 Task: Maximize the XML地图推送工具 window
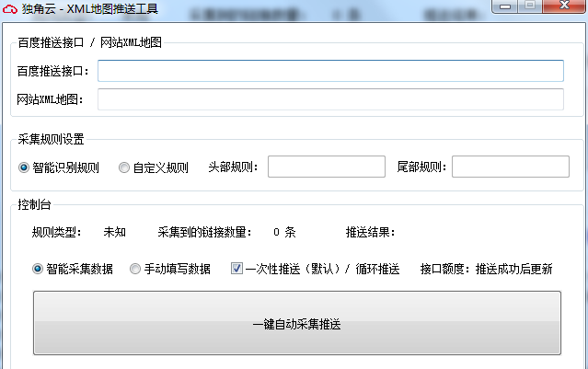(x=531, y=6)
